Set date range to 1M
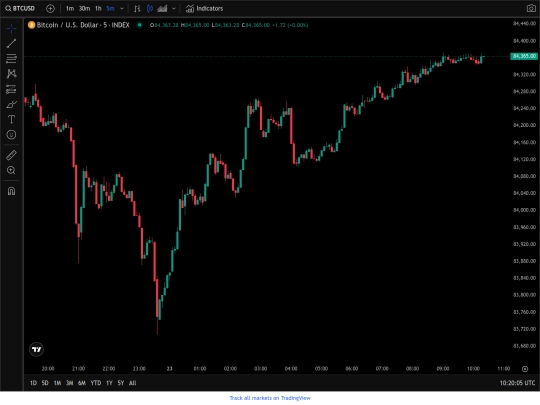Screen dimensions: 540x405 tap(57, 383)
